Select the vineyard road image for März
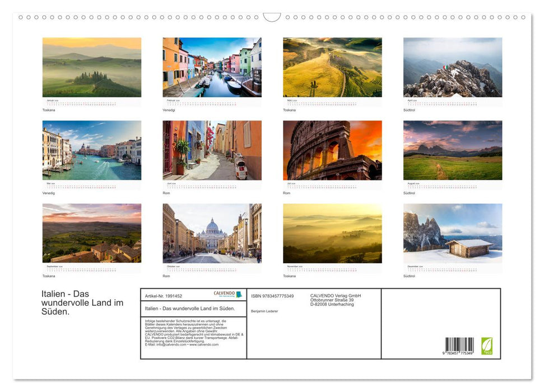This screenshot has width=544, height=392. pyautogui.click(x=333, y=67)
